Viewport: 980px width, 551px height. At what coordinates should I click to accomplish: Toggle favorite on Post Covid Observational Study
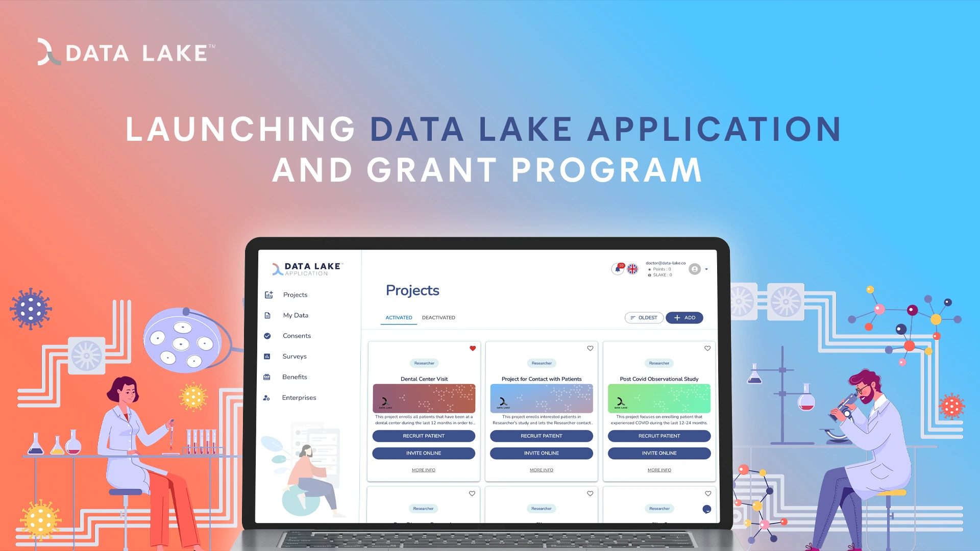pyautogui.click(x=707, y=348)
